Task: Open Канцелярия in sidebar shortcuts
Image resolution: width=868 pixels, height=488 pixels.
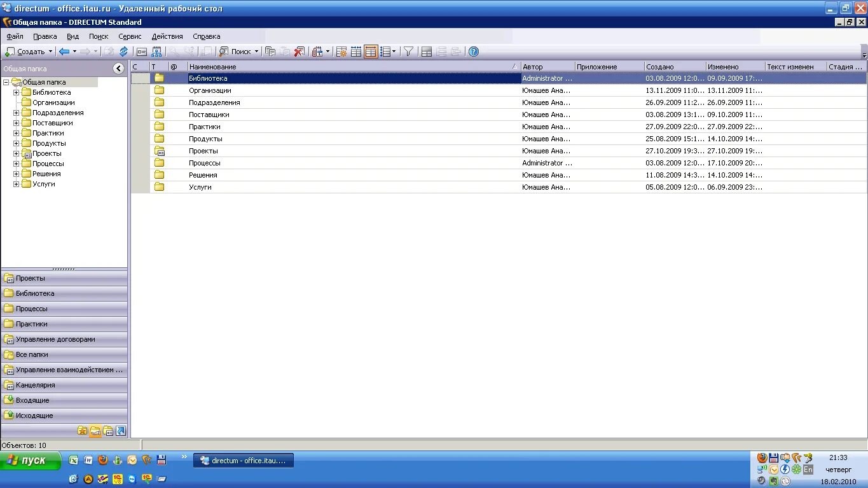Action: tap(64, 385)
